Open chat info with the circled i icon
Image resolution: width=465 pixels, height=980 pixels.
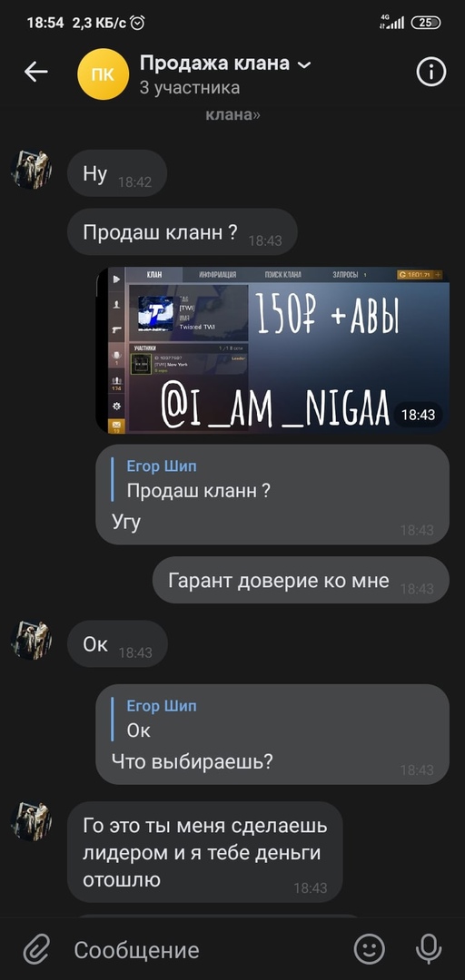point(430,73)
